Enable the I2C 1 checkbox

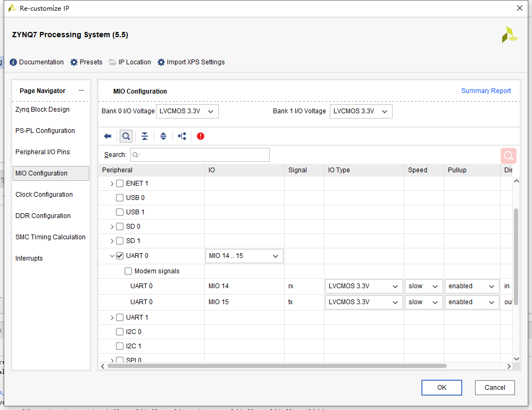[119, 346]
